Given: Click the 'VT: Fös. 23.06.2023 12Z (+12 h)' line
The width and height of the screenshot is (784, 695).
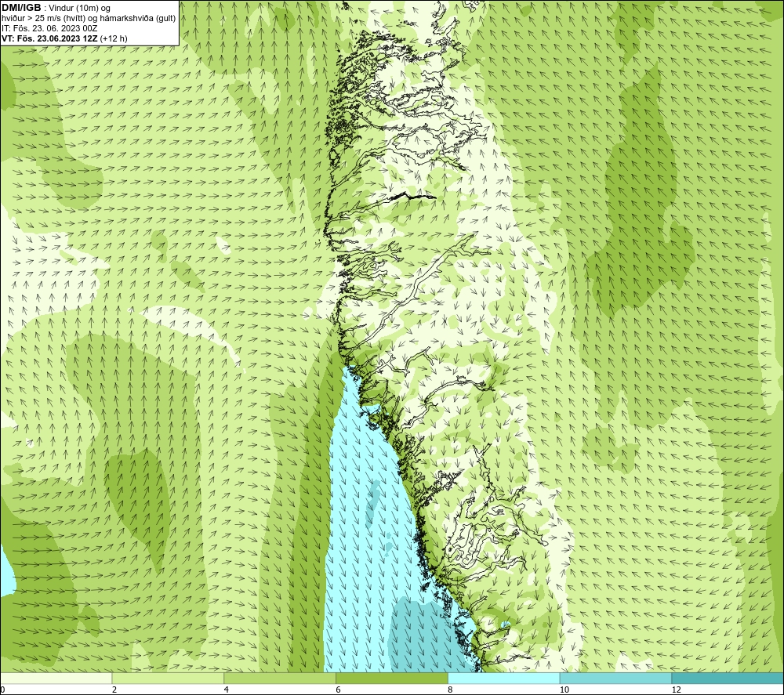Looking at the screenshot, I should pyautogui.click(x=64, y=38).
